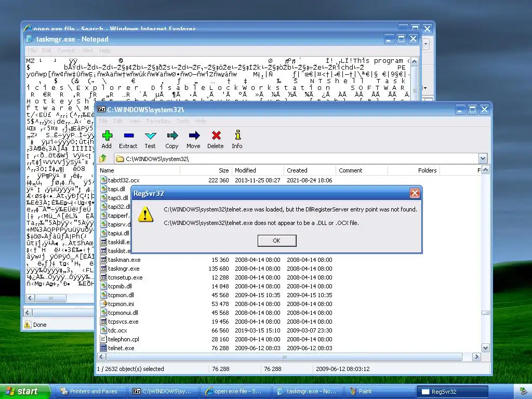Viewport: 532px width, 399px height.
Task: Select the tabctl32.ocx file icon
Action: [103, 180]
